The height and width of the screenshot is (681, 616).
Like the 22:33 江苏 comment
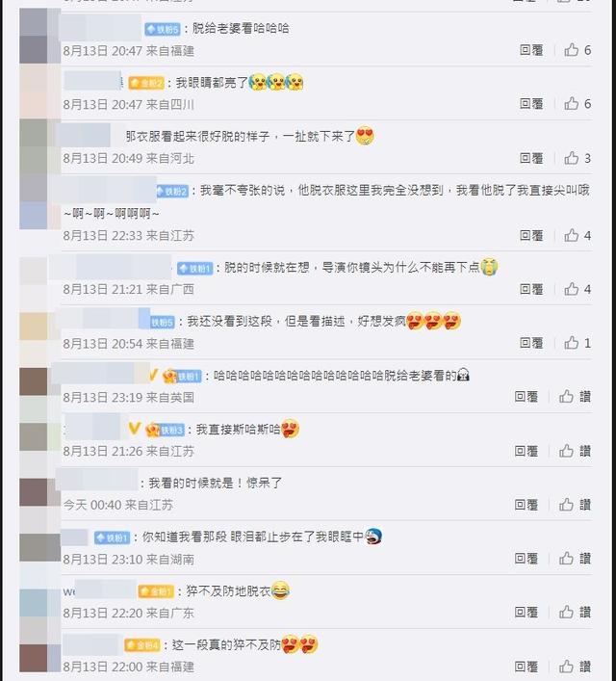pyautogui.click(x=577, y=236)
